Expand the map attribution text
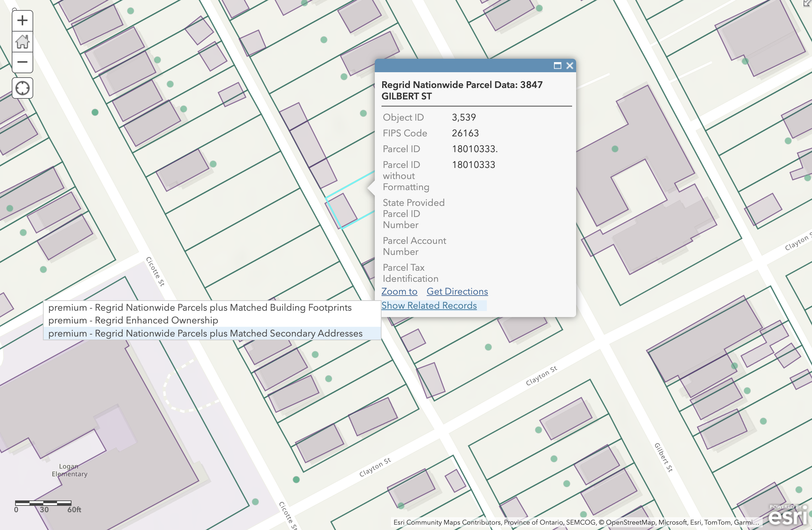This screenshot has height=530, width=812. click(576, 522)
